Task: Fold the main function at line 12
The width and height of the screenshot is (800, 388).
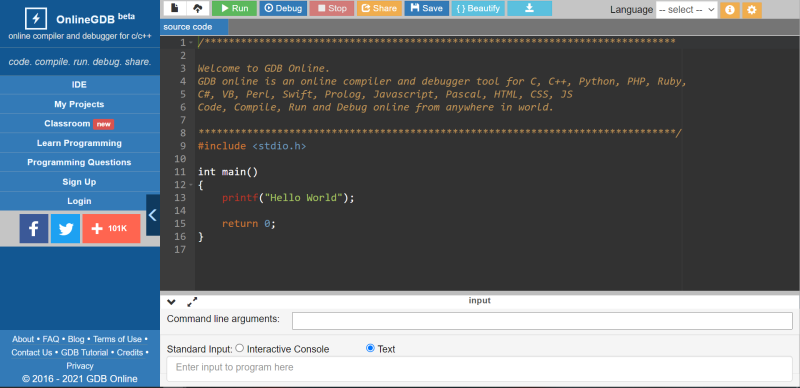Action: tap(191, 185)
